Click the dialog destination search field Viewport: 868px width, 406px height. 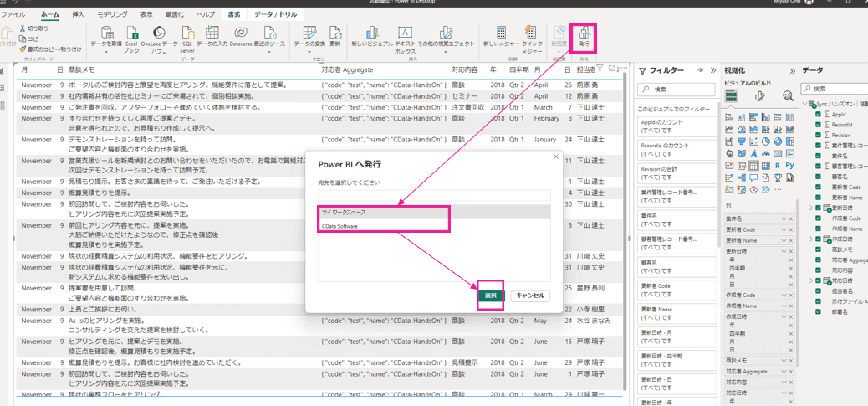(x=435, y=196)
